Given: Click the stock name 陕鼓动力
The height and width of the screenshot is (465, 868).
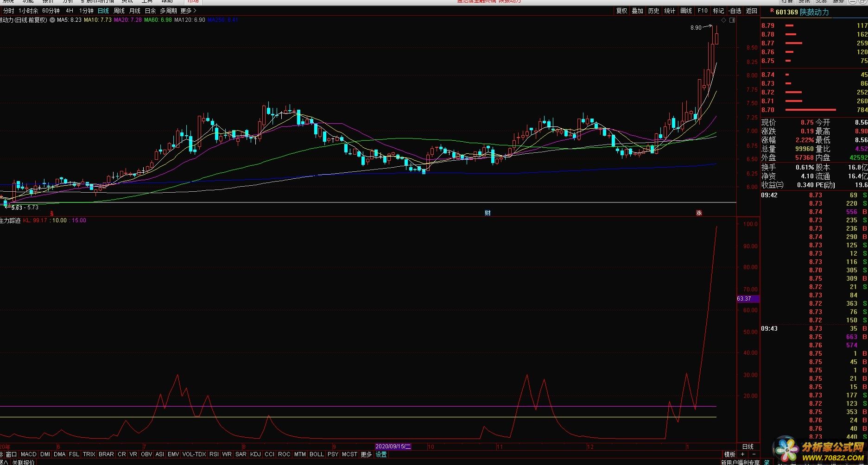Looking at the screenshot, I should tap(815, 12).
